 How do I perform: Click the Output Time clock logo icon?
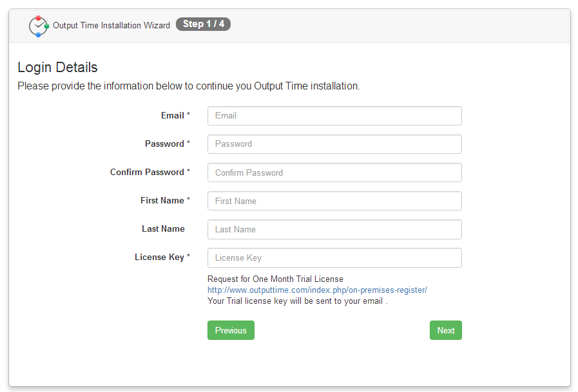click(x=39, y=26)
